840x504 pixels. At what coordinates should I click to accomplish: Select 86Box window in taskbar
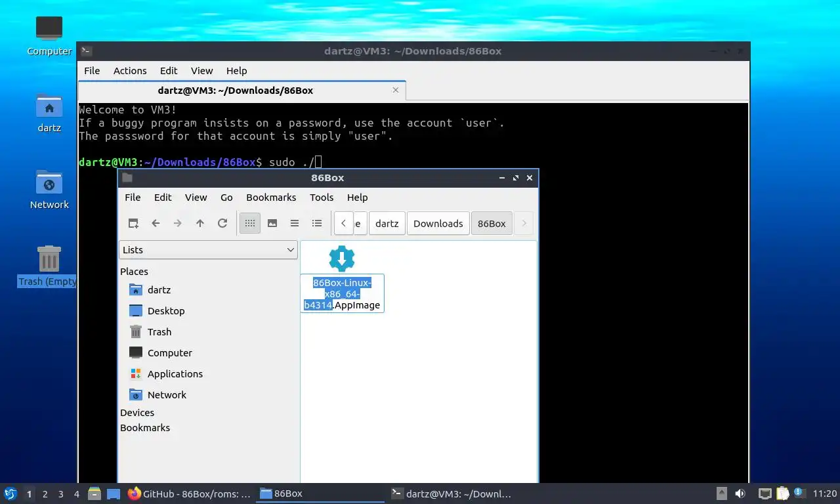click(320, 493)
